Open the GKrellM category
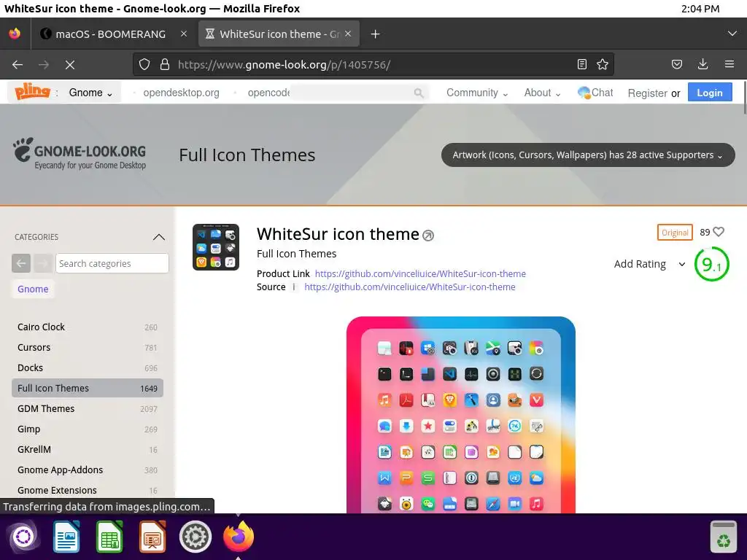 88,449
